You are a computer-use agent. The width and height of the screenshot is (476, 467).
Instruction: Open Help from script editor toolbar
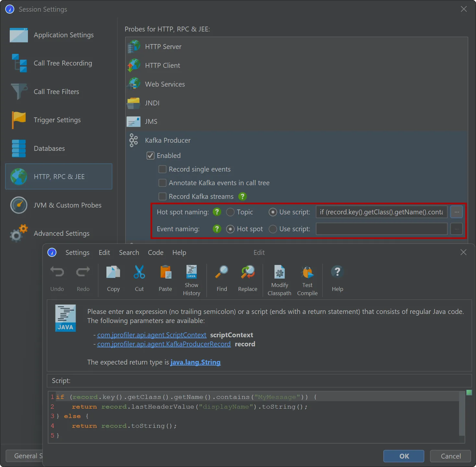click(x=337, y=279)
